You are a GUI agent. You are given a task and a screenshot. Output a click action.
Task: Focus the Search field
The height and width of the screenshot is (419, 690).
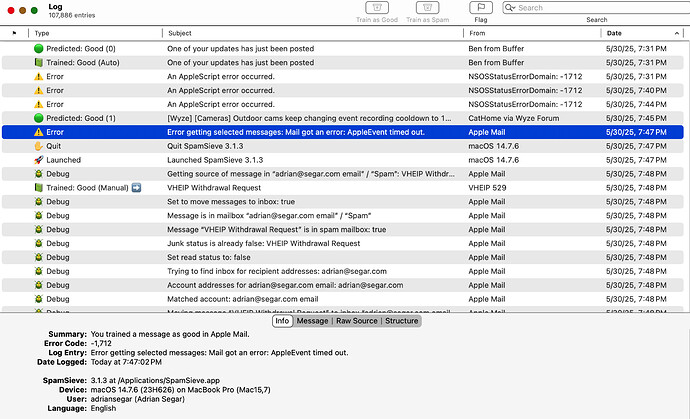(598, 7)
